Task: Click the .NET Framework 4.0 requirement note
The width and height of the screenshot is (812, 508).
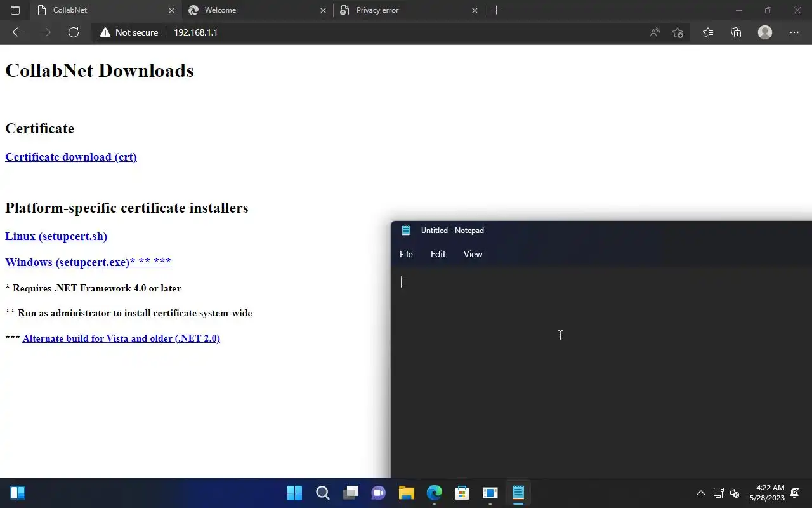Action: click(93, 288)
